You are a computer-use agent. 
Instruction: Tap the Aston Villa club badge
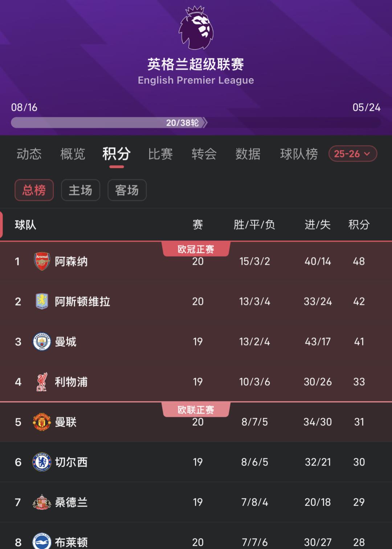(42, 301)
